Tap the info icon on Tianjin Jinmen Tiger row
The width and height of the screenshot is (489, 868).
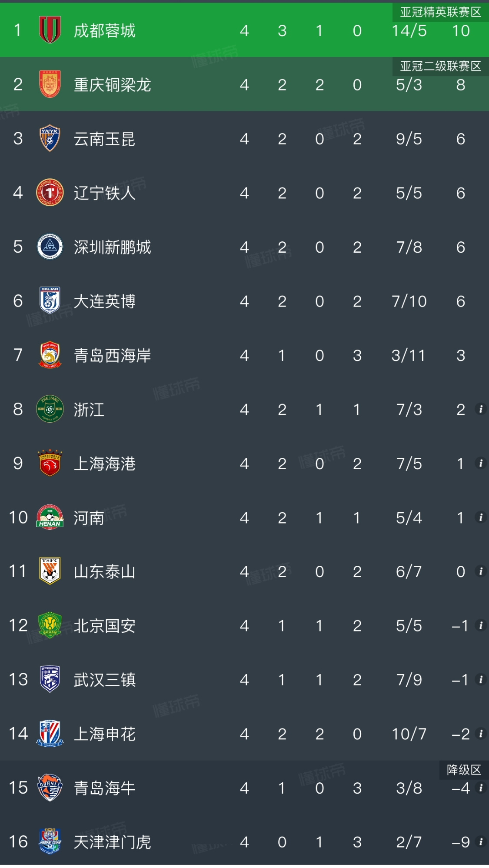[x=480, y=841]
